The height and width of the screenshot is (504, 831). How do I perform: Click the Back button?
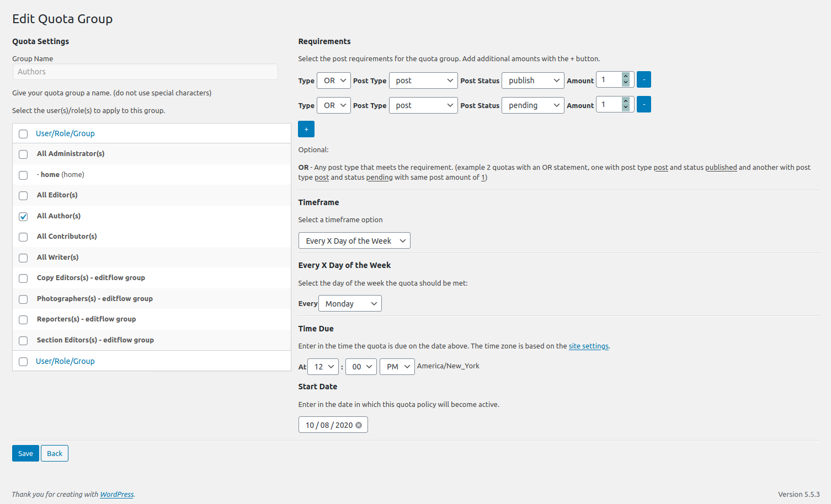pos(55,453)
